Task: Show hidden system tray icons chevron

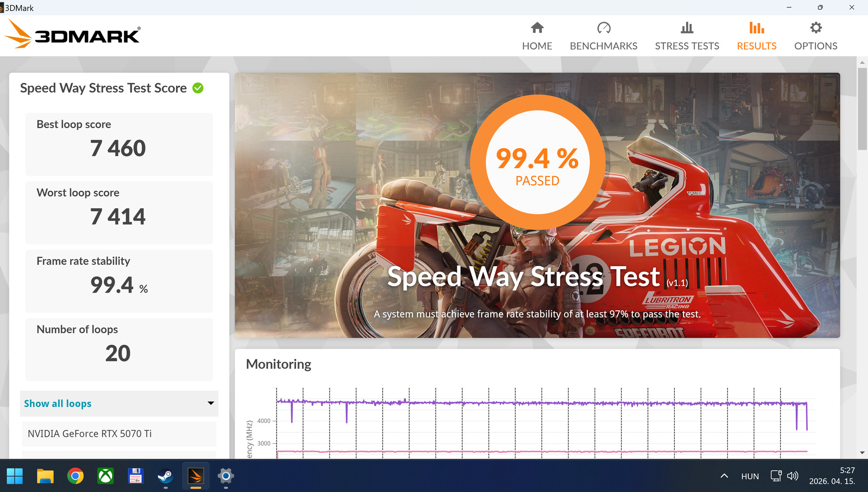Action: coord(724,476)
